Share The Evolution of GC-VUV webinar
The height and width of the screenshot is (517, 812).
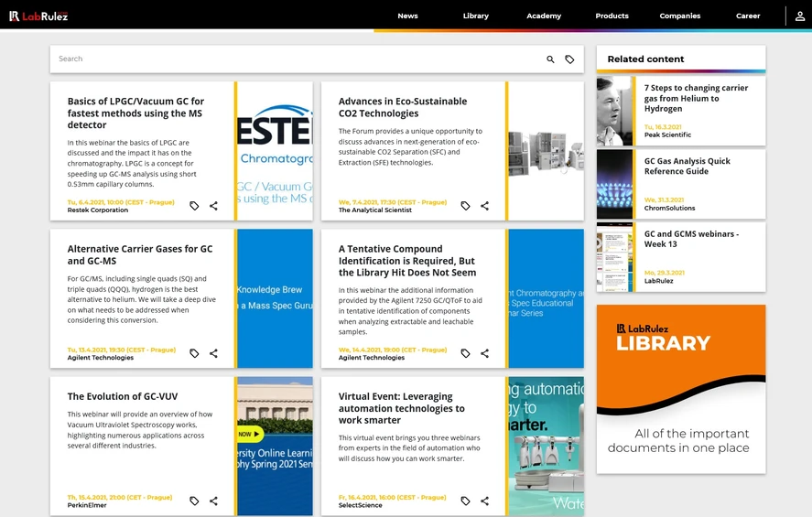pyautogui.click(x=213, y=501)
